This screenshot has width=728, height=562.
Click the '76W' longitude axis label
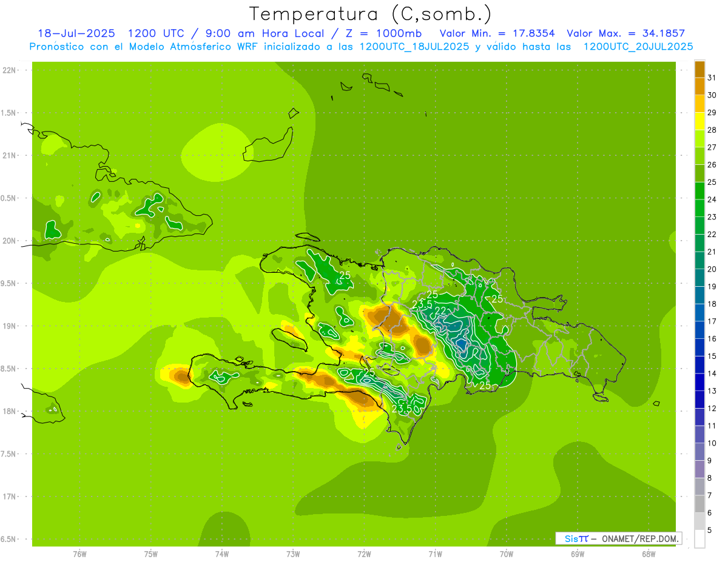[x=79, y=554]
